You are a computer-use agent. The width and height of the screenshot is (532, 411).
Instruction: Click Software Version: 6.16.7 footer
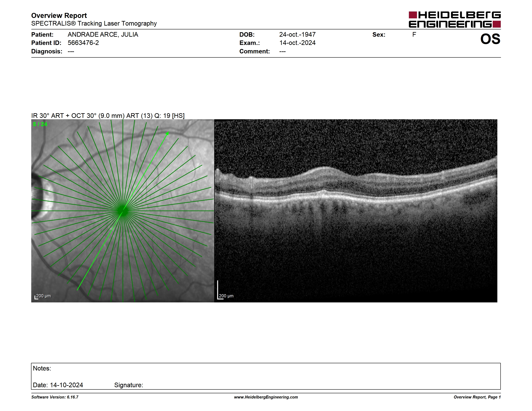point(55,397)
